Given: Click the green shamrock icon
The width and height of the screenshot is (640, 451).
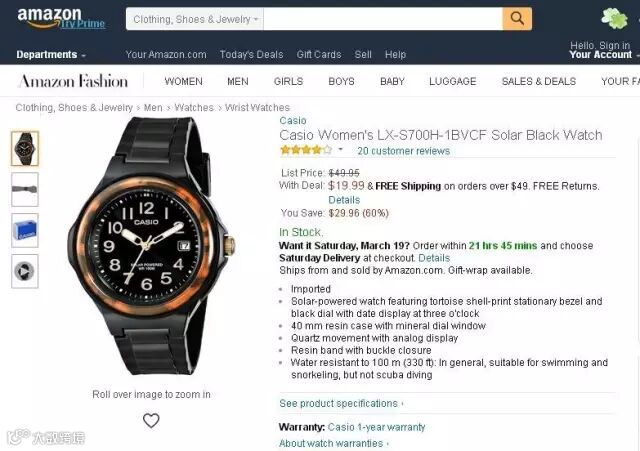Looking at the screenshot, I should [614, 18].
